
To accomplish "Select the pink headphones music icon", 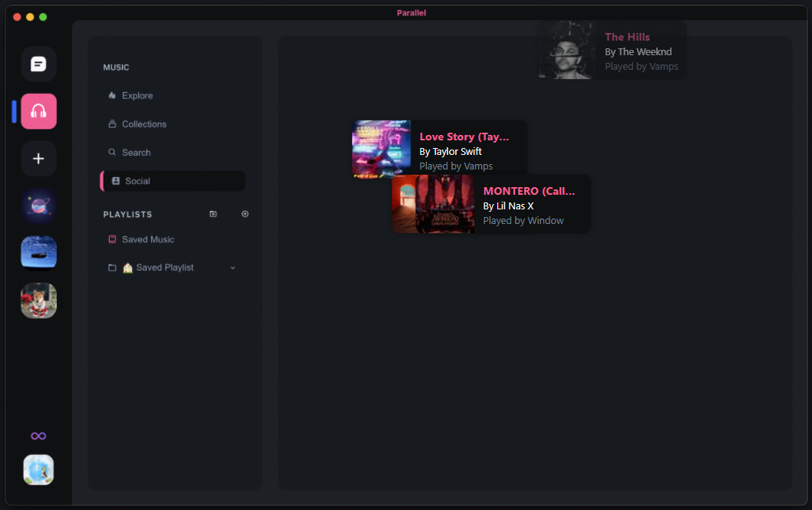I will point(38,111).
